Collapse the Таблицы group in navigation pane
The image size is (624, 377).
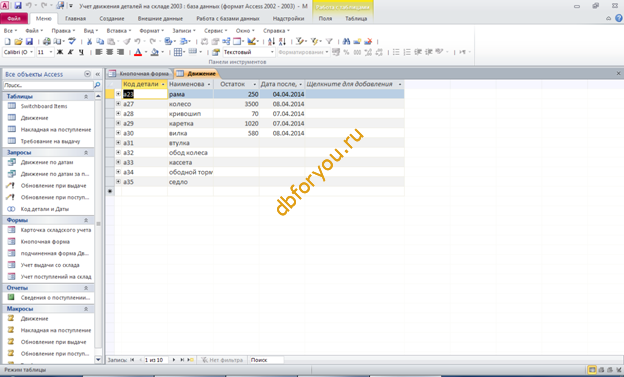point(86,97)
